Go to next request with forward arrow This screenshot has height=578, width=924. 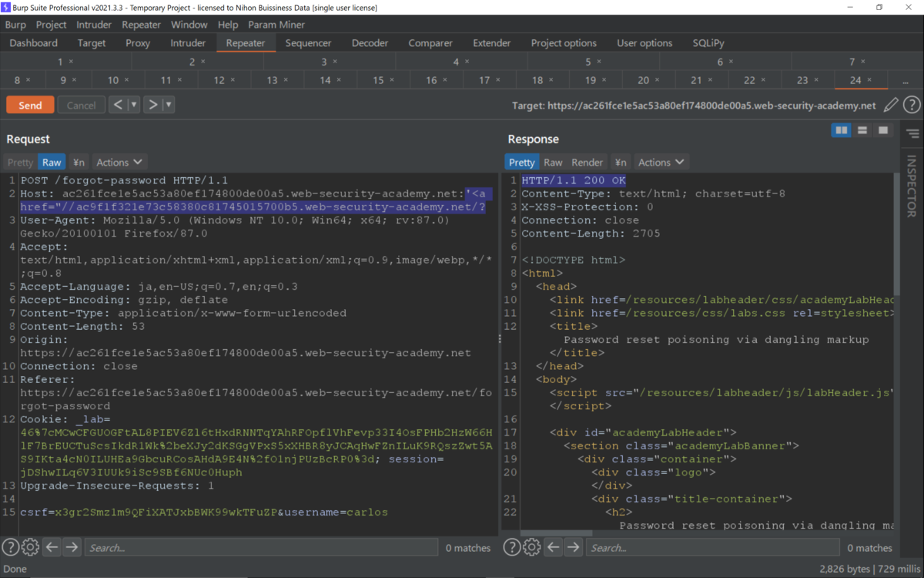click(152, 105)
